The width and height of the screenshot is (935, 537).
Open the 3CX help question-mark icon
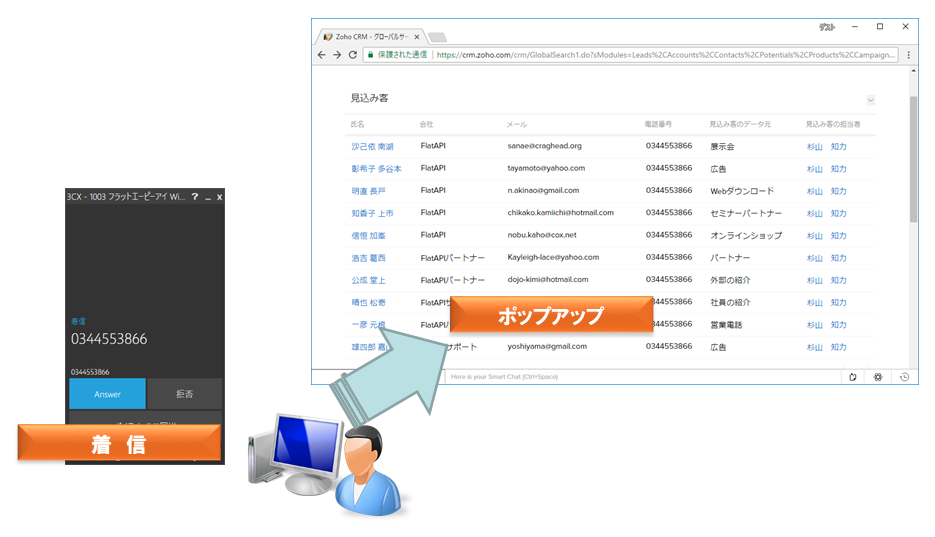pos(195,197)
